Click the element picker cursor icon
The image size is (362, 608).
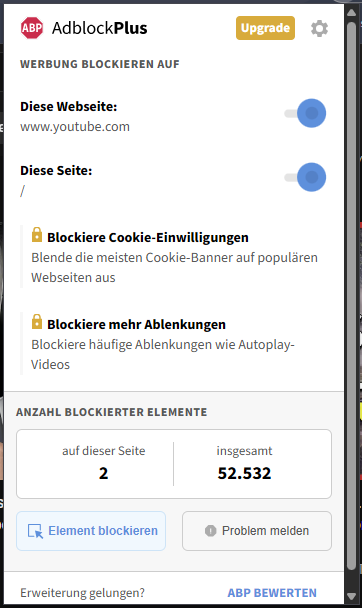35,531
